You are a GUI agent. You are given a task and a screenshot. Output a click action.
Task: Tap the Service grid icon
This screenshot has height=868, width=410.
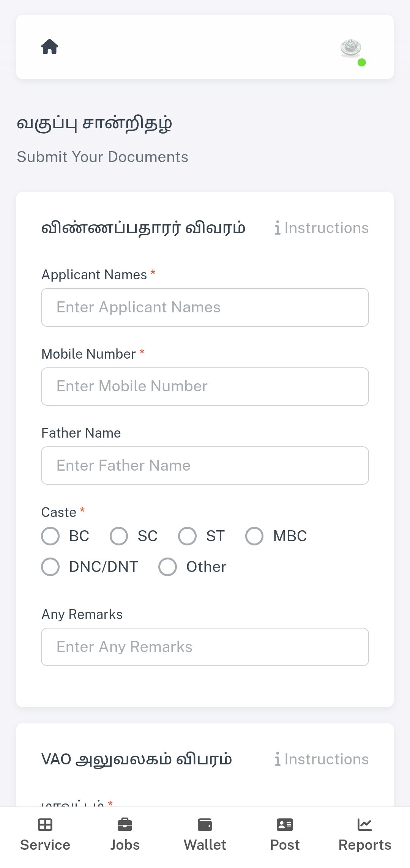pos(45,825)
